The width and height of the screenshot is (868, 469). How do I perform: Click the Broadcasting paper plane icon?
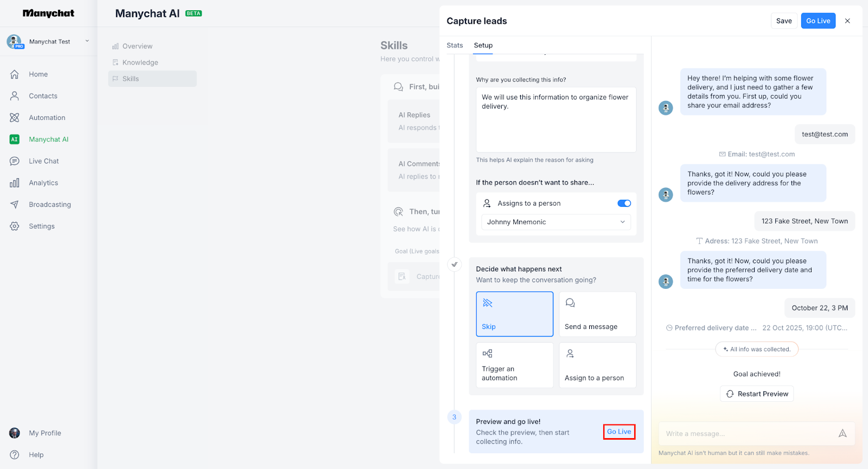[x=15, y=205]
